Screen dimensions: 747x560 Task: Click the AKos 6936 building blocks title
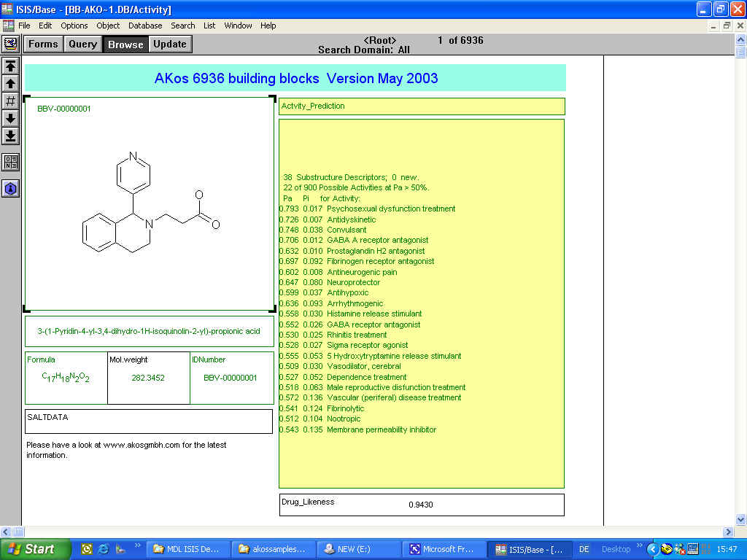click(296, 79)
